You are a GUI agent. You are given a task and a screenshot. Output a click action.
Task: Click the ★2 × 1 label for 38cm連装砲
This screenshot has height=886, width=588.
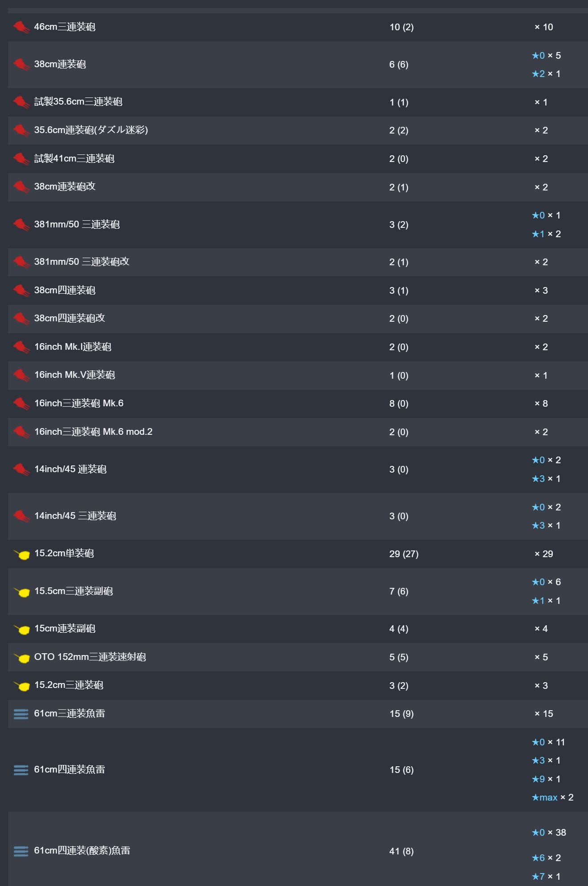pos(546,74)
